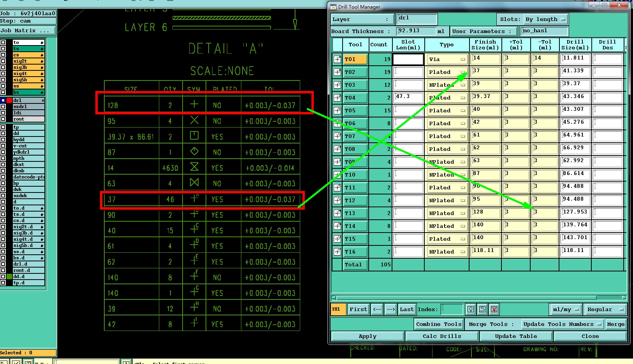The width and height of the screenshot is (633, 364).
Task: Open the 'ml/my' units dropdown
Action: coord(566,309)
